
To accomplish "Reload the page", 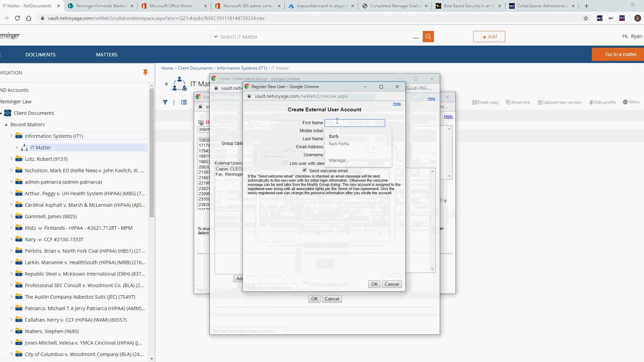I will (x=17, y=18).
